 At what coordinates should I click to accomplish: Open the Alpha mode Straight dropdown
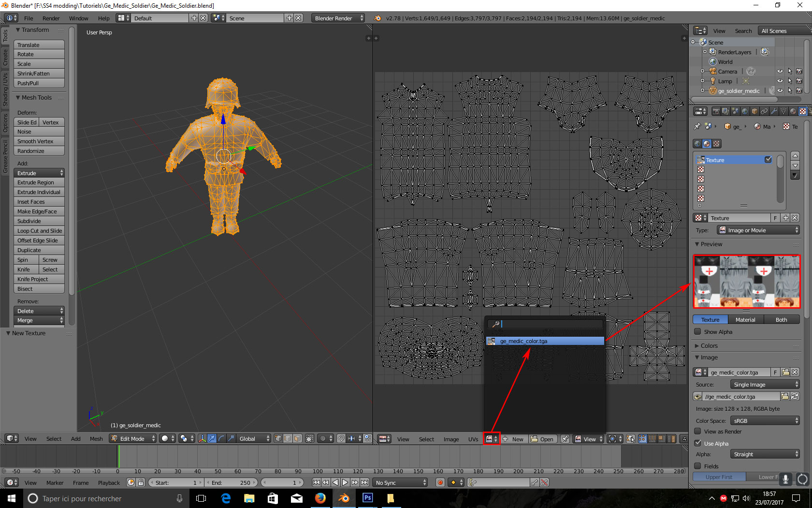coord(765,454)
